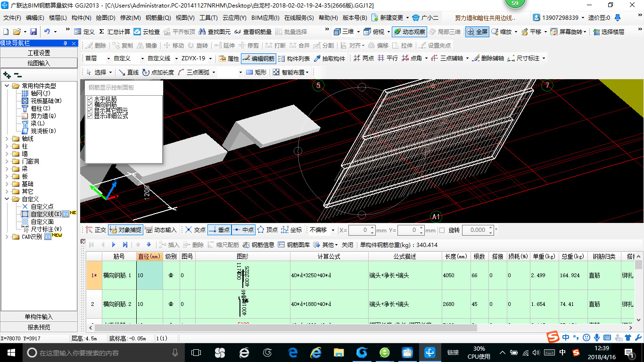Expand the 基础 tree node

pos(7,184)
